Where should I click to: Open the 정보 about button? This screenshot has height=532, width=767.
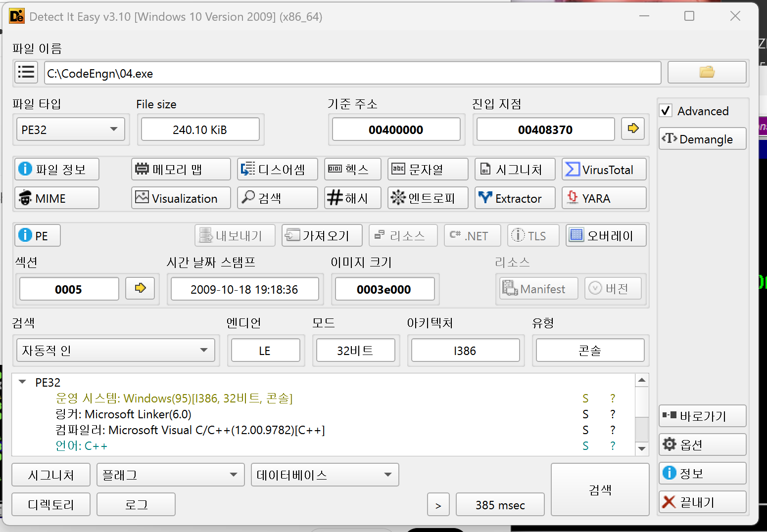(x=703, y=473)
